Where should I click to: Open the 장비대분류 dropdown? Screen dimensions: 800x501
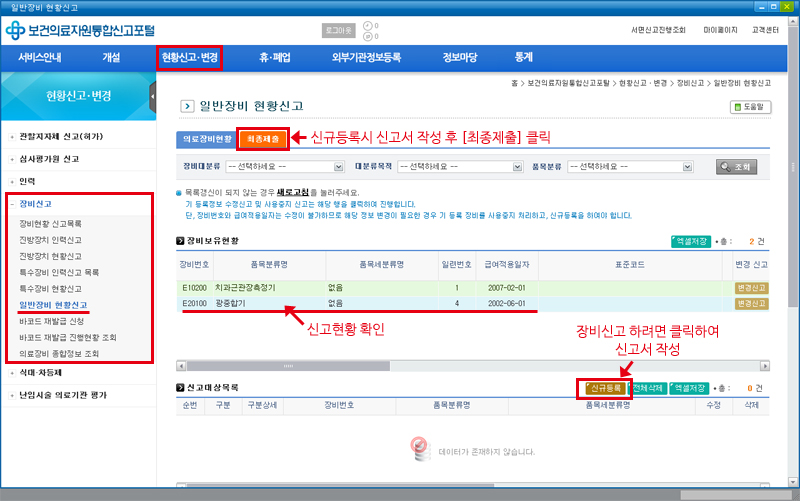click(285, 166)
